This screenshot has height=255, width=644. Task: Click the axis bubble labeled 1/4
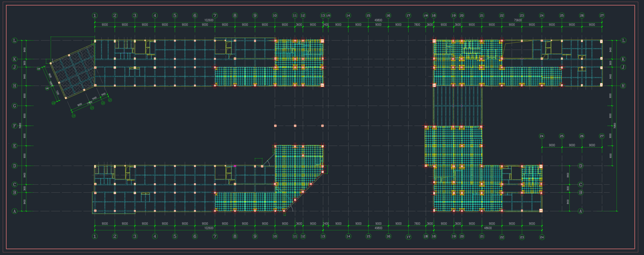(x=74, y=116)
